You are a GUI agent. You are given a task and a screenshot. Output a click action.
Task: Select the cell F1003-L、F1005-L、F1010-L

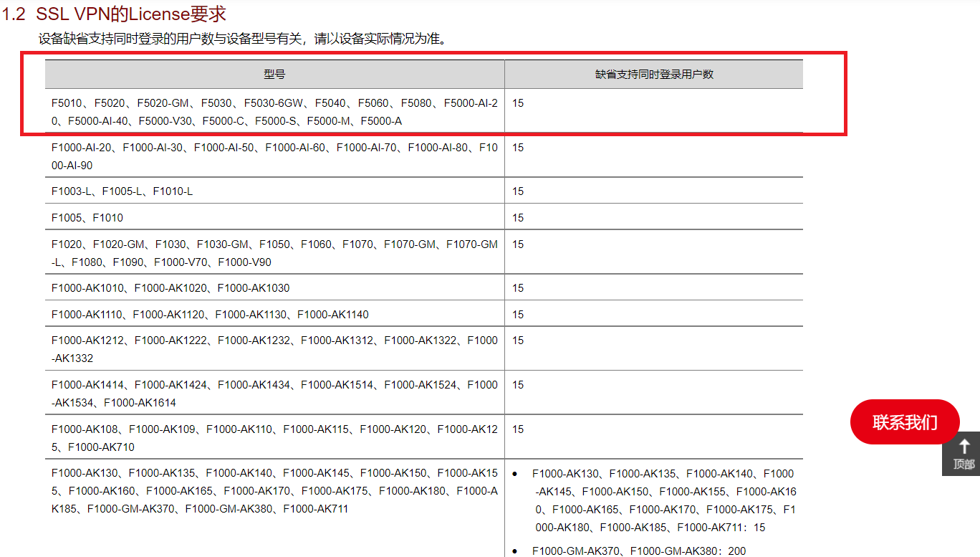pyautogui.click(x=274, y=191)
